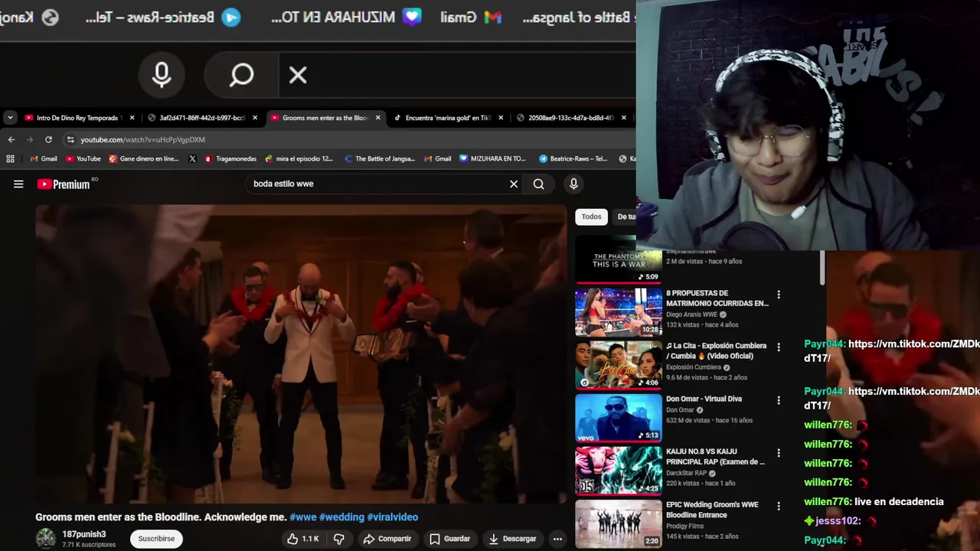Open options for 'KAIJU NO.8 VS KAIJU' video
The image size is (980, 551).
tap(779, 453)
